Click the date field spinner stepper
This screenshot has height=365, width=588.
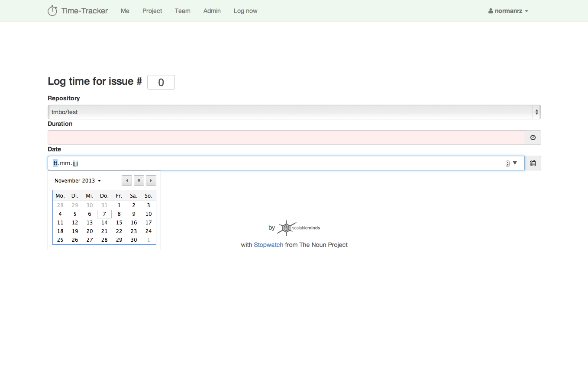(x=507, y=163)
